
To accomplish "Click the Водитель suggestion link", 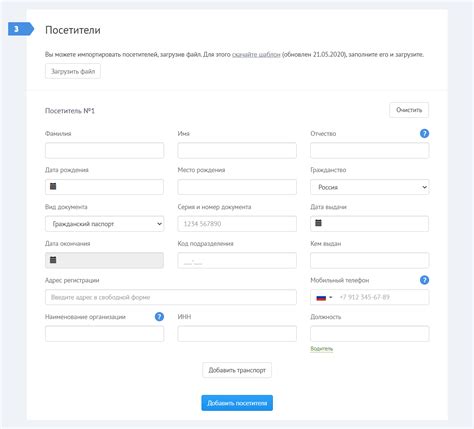I will [x=322, y=349].
